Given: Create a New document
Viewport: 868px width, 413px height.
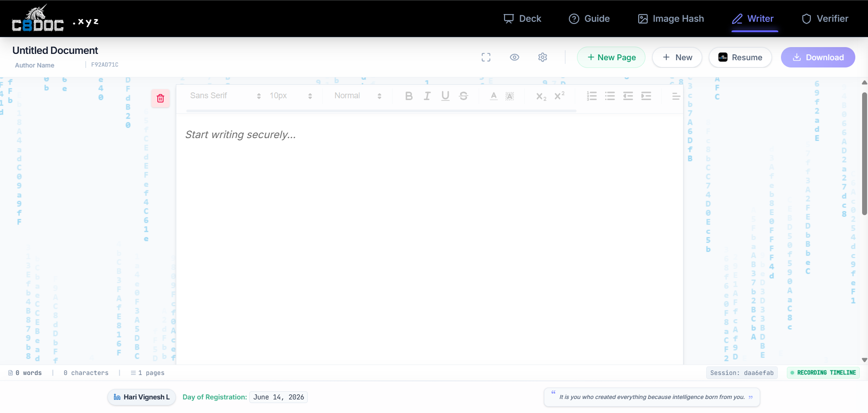Looking at the screenshot, I should click(677, 58).
